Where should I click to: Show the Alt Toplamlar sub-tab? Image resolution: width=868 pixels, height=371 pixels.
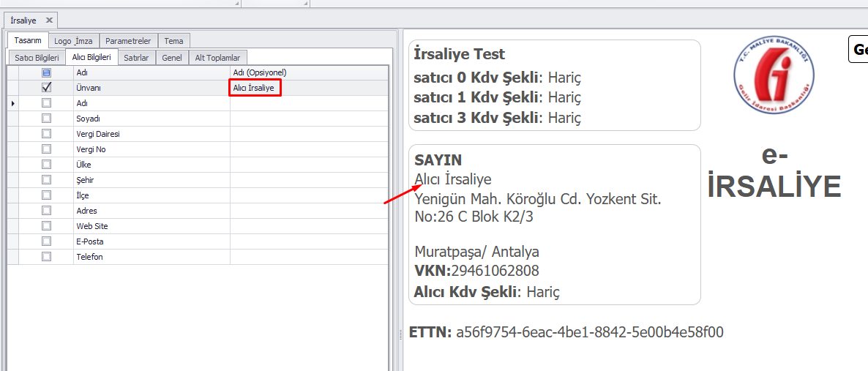click(x=217, y=57)
